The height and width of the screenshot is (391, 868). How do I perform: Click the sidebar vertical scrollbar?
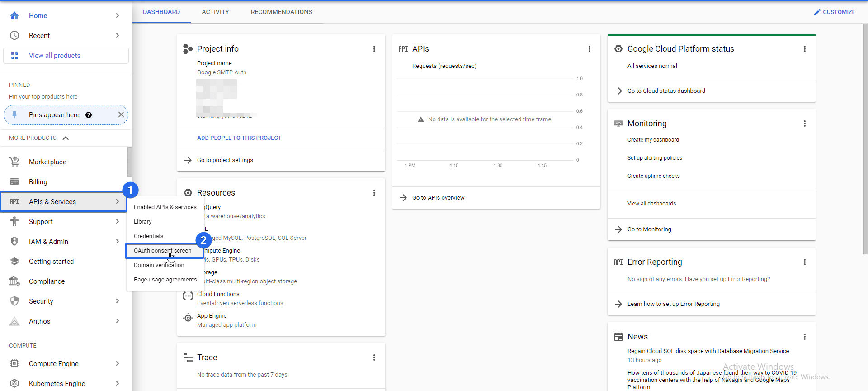(129, 162)
